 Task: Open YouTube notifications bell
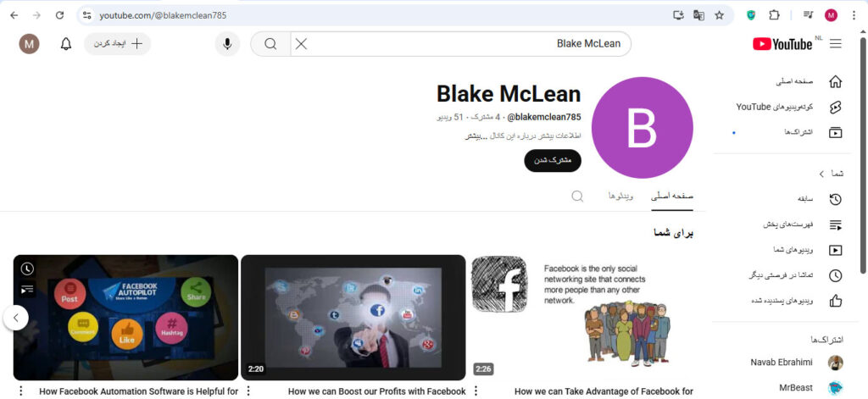click(66, 44)
